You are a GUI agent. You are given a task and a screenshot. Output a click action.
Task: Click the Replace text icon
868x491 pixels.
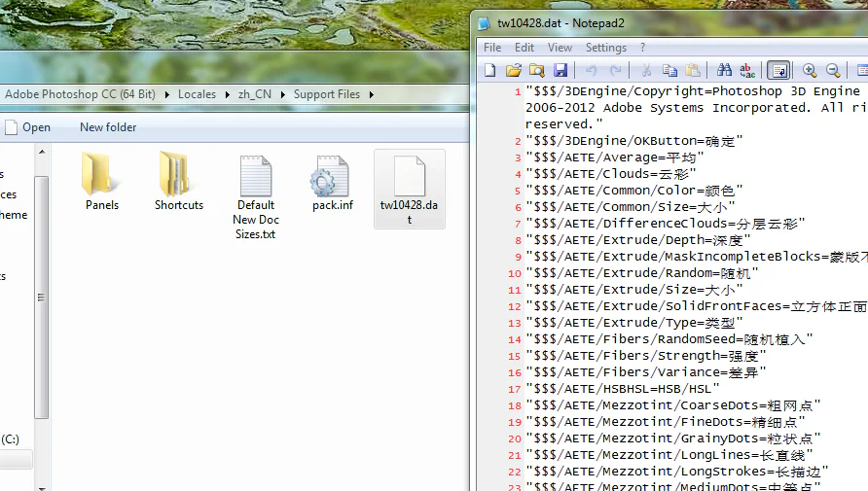pos(747,70)
